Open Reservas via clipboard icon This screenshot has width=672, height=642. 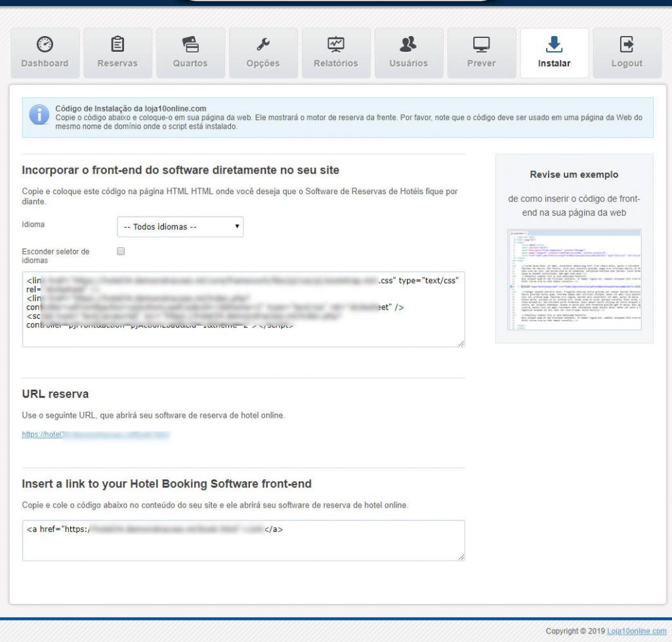pyautogui.click(x=117, y=44)
